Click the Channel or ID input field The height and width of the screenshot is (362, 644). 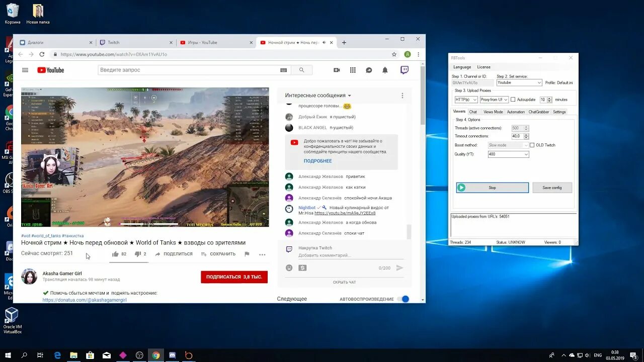pos(473,82)
